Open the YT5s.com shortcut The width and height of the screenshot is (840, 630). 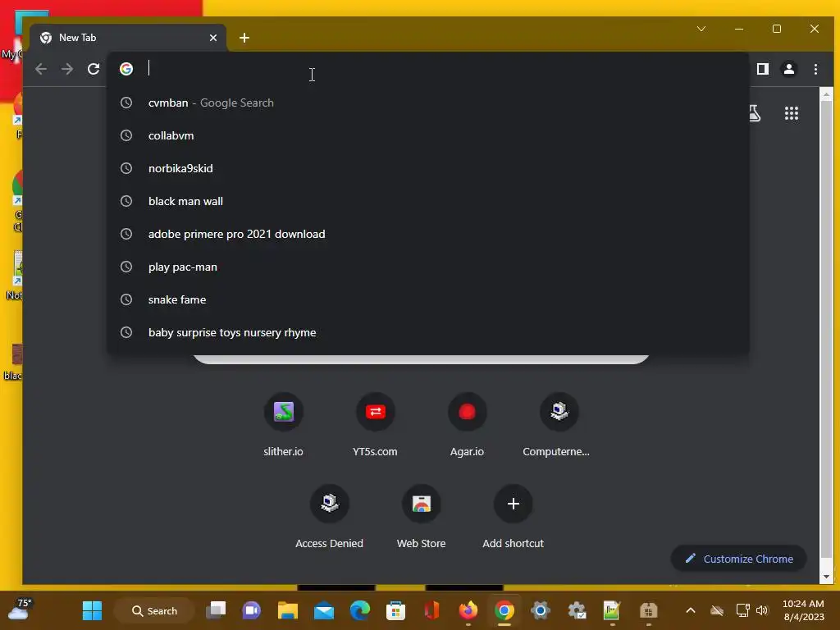coord(375,423)
